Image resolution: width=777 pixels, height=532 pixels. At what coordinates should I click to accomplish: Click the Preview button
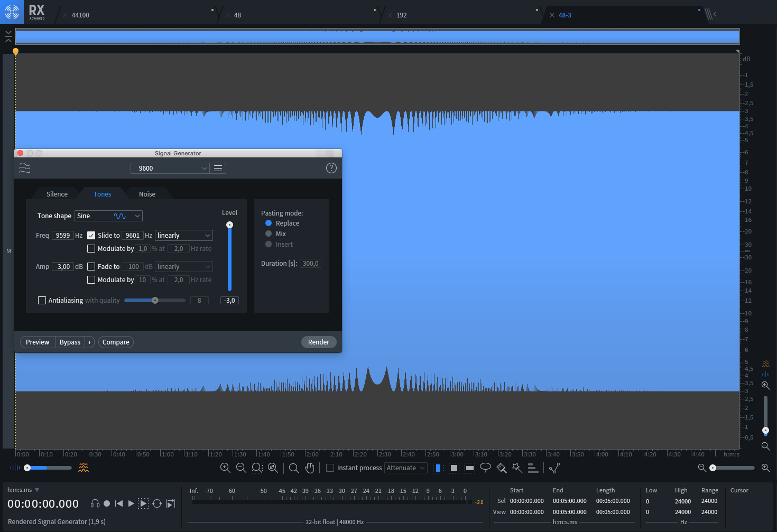point(38,342)
